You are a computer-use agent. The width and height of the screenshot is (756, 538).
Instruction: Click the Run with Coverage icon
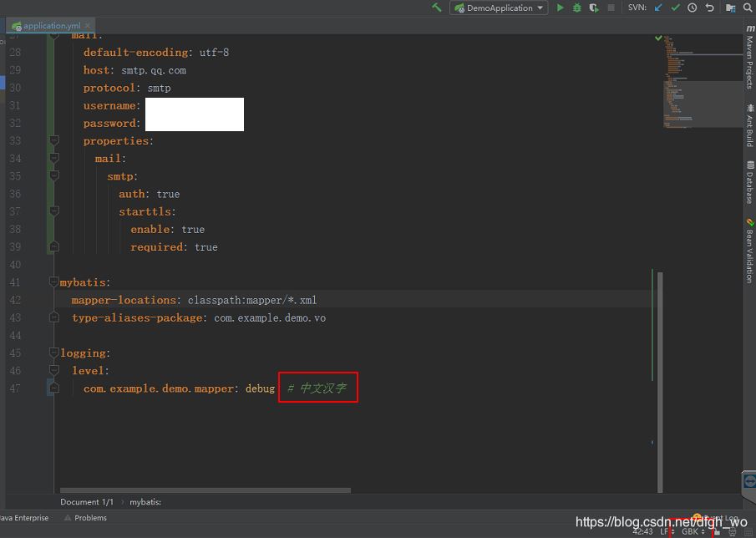593,8
